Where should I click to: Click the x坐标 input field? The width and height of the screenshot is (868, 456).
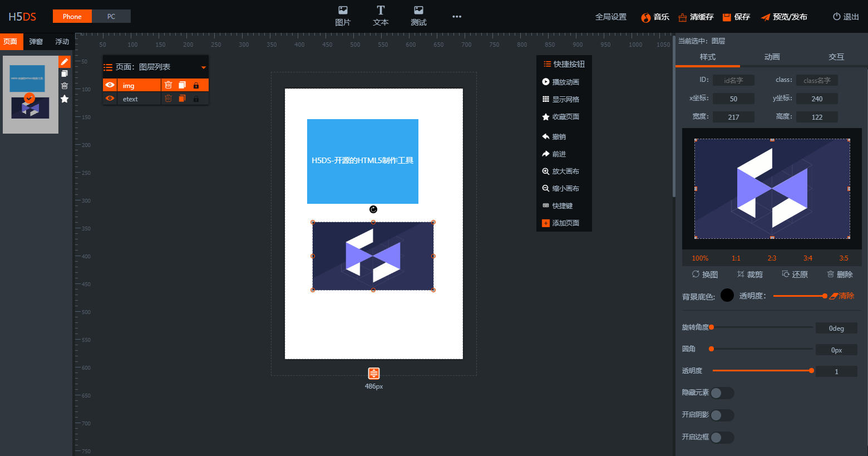pyautogui.click(x=733, y=99)
